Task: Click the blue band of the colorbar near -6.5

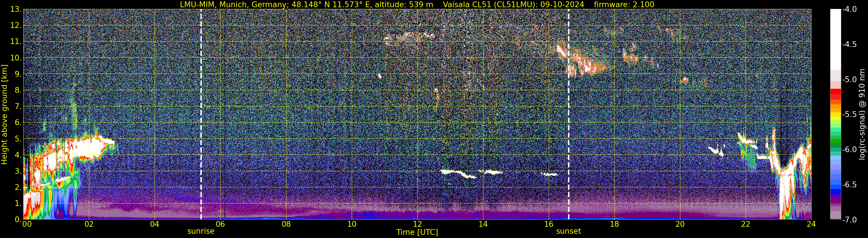Action: tap(836, 187)
